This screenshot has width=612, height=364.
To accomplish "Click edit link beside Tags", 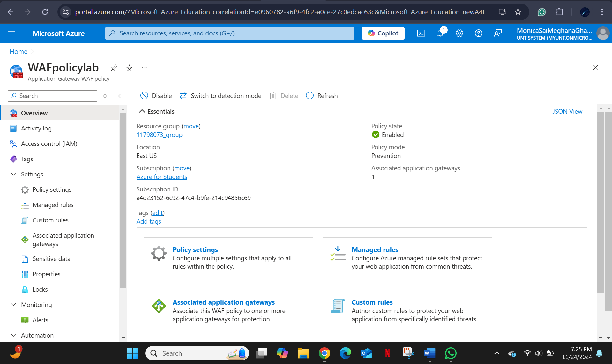I will click(157, 213).
